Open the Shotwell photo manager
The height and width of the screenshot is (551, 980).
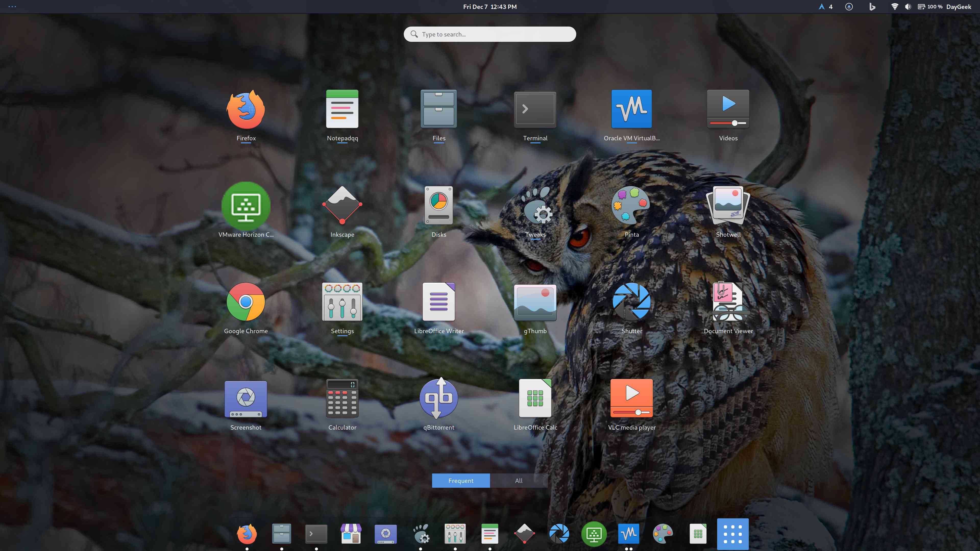coord(728,212)
